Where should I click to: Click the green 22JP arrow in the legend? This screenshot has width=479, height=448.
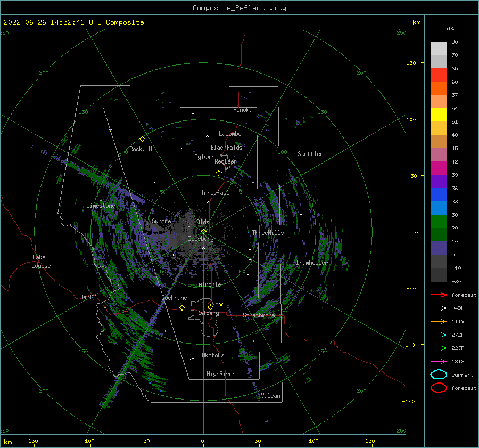(439, 348)
